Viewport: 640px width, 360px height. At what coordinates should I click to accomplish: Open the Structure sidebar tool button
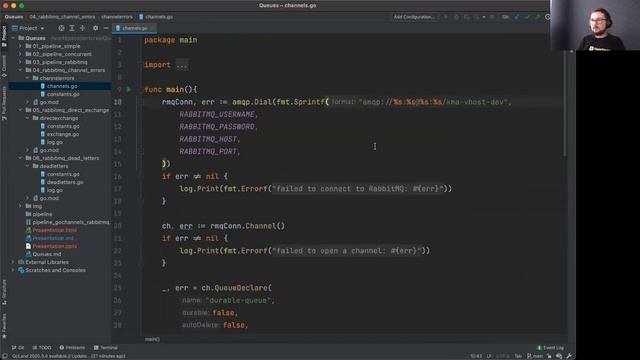(4, 292)
